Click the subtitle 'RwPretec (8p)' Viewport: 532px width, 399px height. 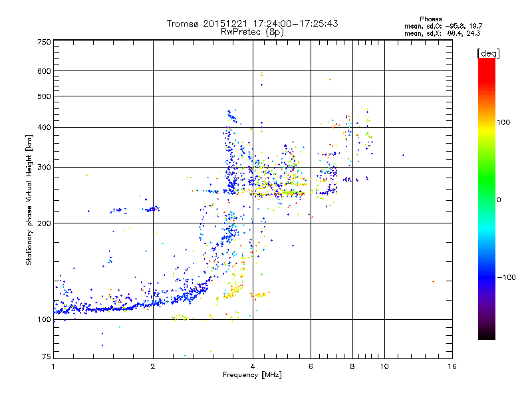point(252,32)
